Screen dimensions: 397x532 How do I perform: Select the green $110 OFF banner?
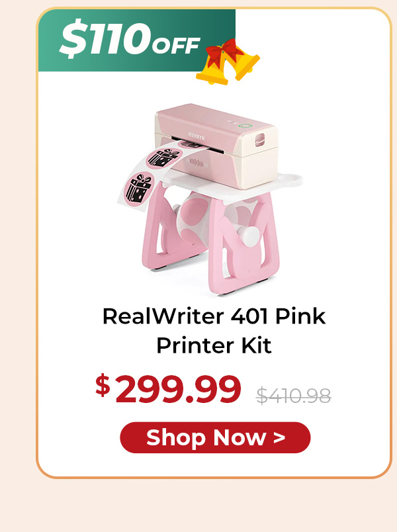[x=137, y=40]
